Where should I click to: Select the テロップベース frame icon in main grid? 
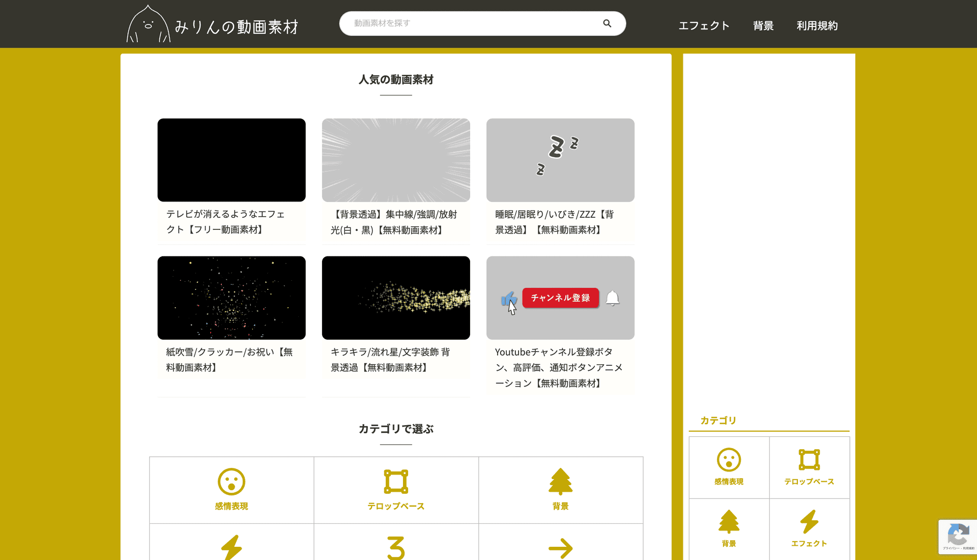point(396,481)
